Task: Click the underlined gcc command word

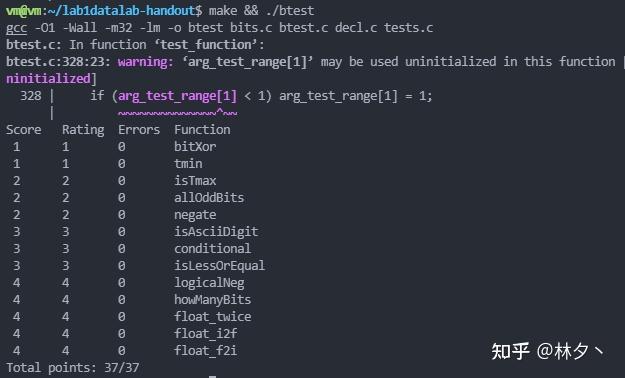Action: pyautogui.click(x=16, y=28)
